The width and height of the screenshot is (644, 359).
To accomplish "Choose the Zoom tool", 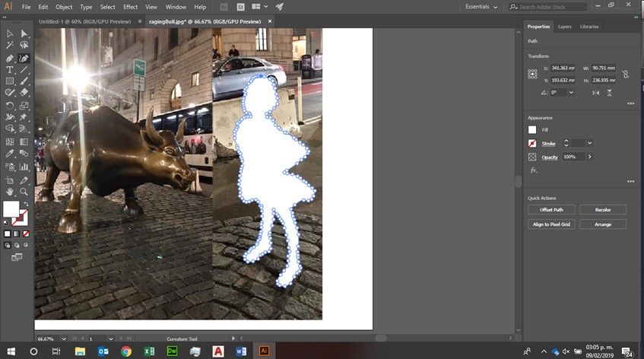I will tap(24, 192).
